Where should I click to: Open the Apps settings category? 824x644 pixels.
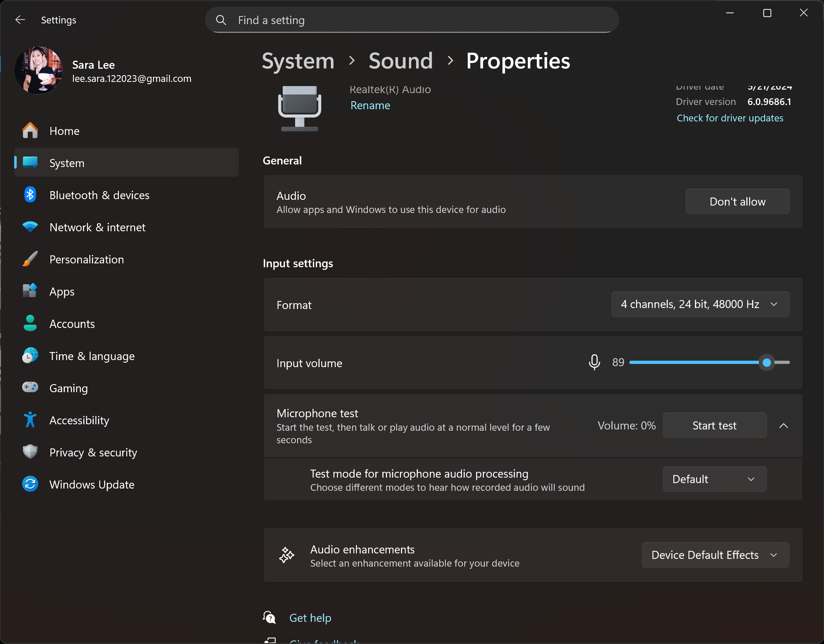click(62, 292)
